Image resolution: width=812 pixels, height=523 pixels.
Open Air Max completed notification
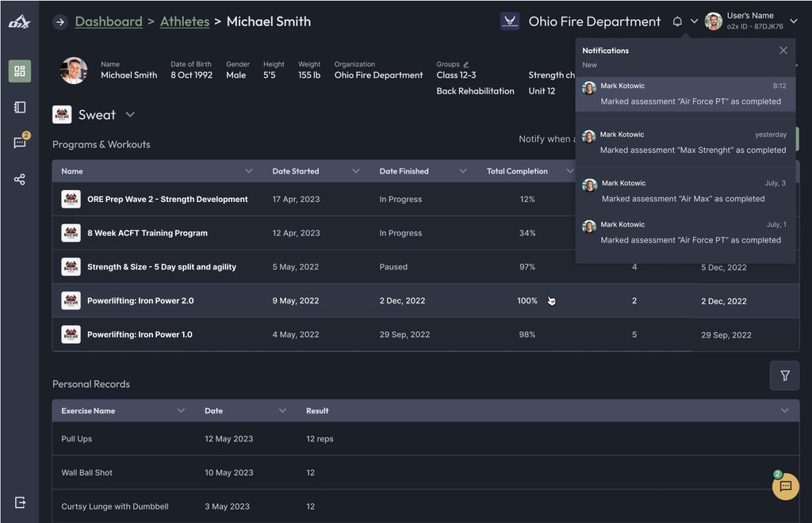[x=685, y=191]
